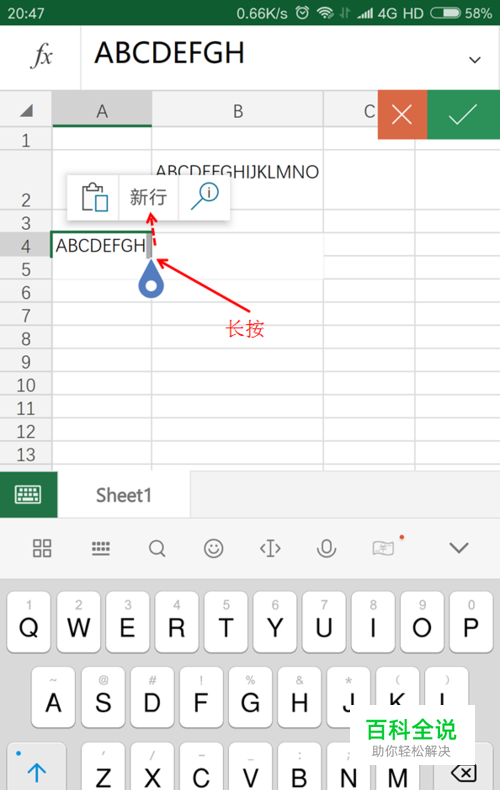500x790 pixels.
Task: Confirm cell entry with green checkmark
Action: pyautogui.click(x=463, y=114)
